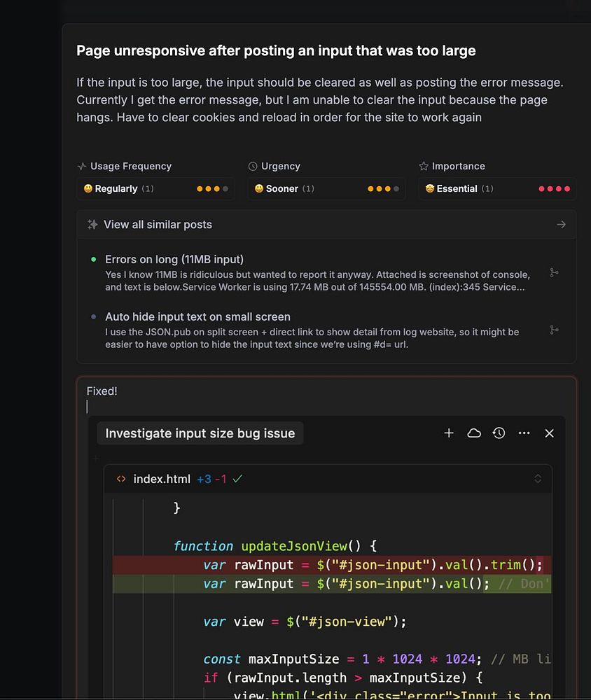The image size is (591, 700).
Task: Click merge icon beside Auto hide input post
Action: pyautogui.click(x=554, y=330)
